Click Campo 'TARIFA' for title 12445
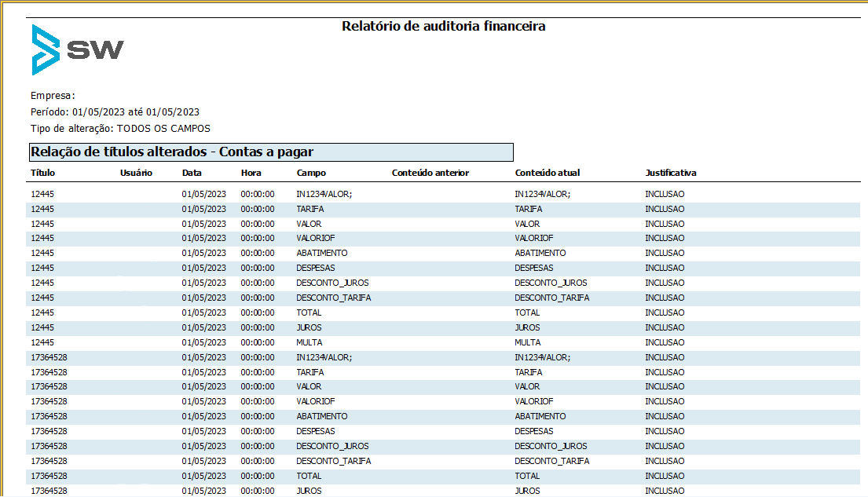868x497 pixels. [310, 209]
